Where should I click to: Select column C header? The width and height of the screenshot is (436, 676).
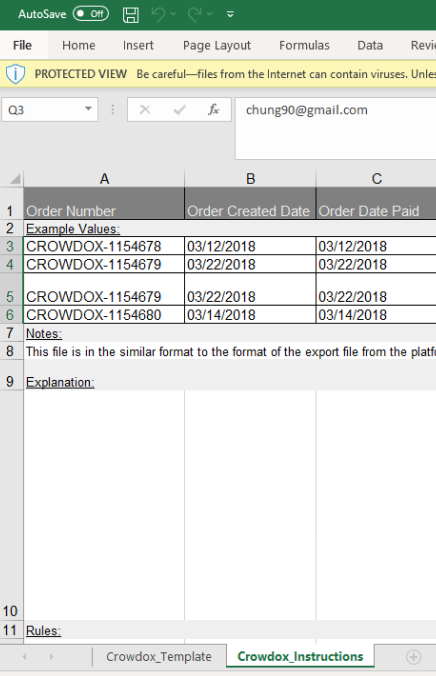(376, 178)
